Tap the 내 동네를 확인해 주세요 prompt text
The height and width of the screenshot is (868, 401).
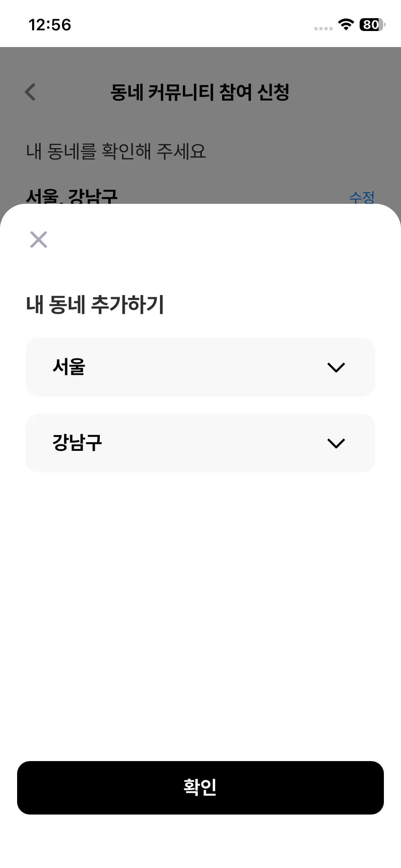tap(116, 151)
